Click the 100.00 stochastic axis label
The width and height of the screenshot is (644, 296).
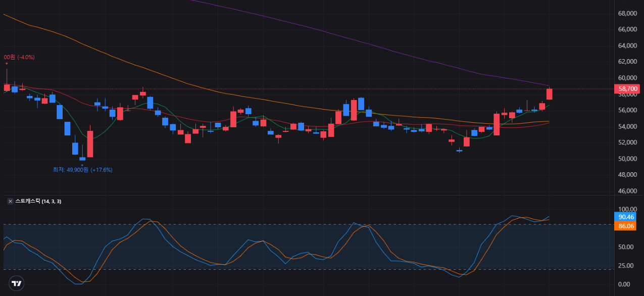pyautogui.click(x=627, y=209)
